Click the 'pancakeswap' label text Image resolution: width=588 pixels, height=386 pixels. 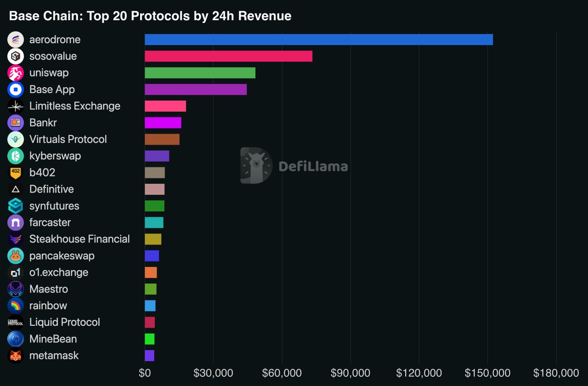point(62,256)
